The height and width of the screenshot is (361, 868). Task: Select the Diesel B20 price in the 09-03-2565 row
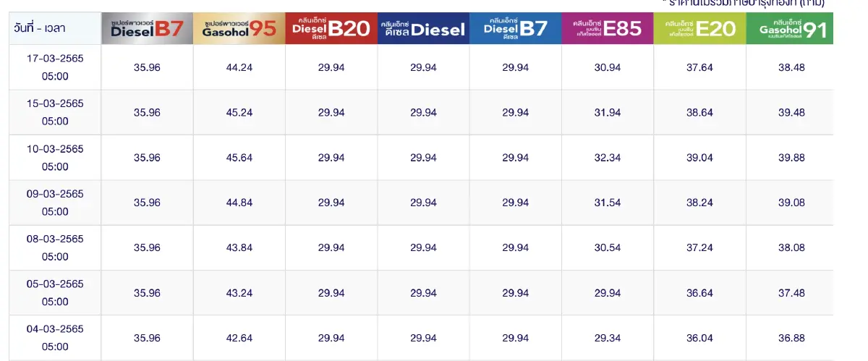pos(331,203)
